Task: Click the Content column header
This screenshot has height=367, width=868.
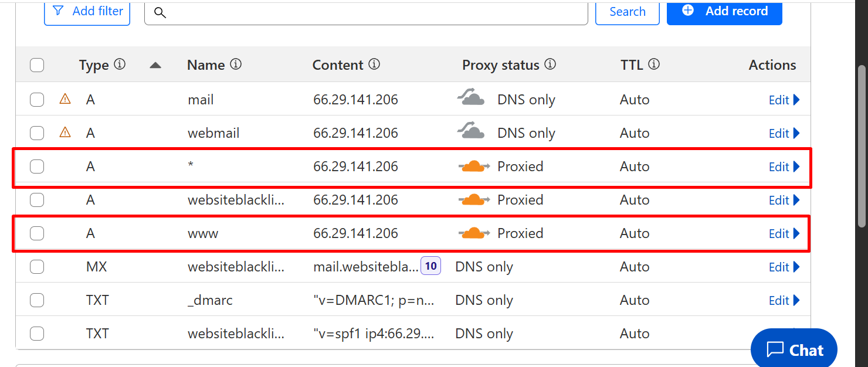Action: (338, 65)
